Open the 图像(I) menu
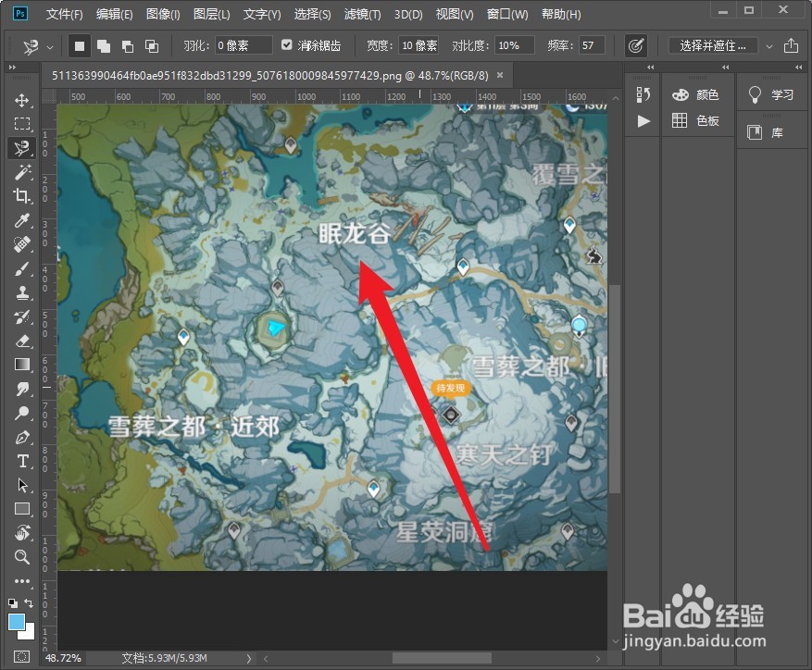 coord(163,14)
